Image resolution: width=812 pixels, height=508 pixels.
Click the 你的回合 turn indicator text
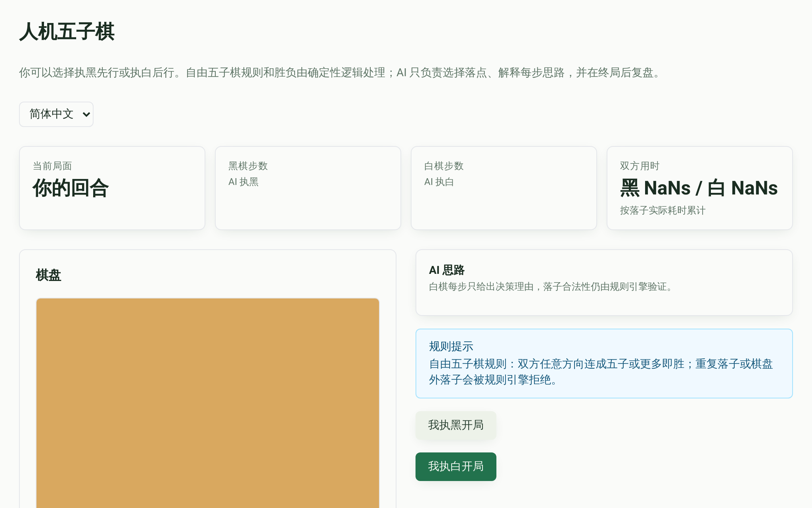click(71, 188)
